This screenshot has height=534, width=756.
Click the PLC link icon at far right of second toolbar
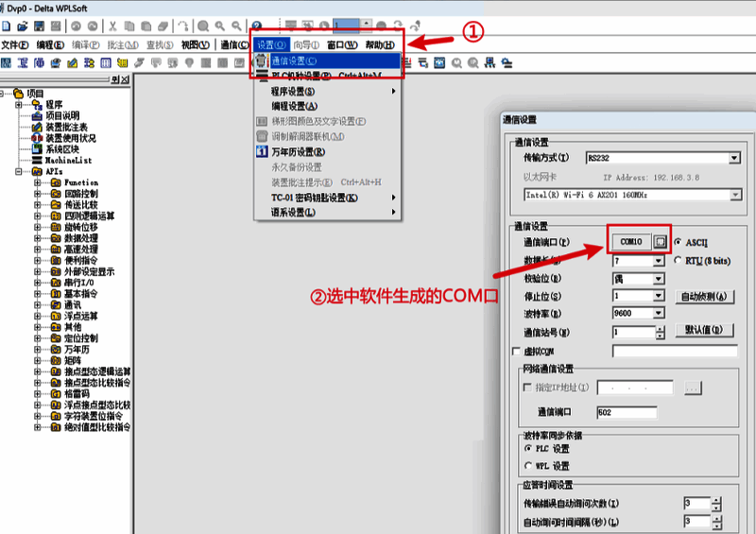point(507,62)
